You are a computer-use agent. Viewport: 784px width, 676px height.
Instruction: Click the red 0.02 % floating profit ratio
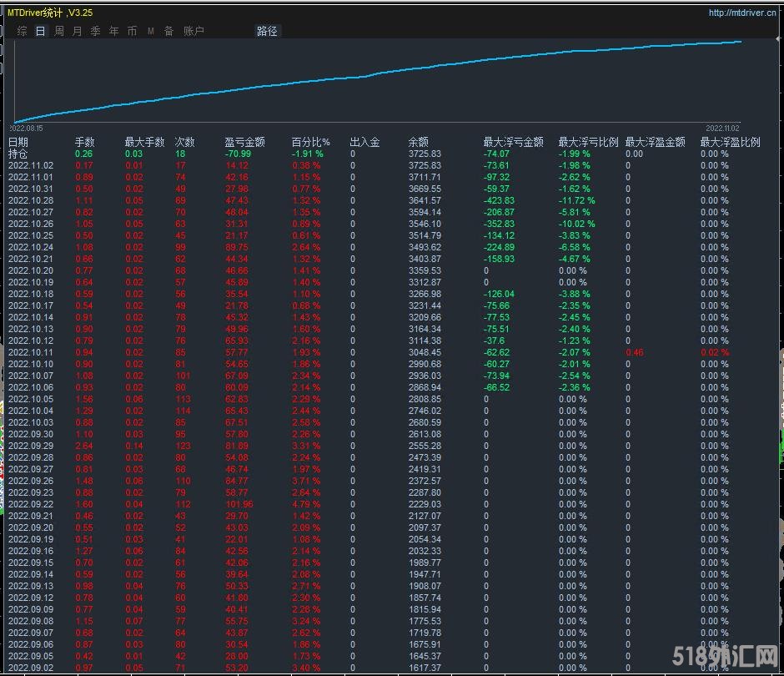click(x=715, y=352)
